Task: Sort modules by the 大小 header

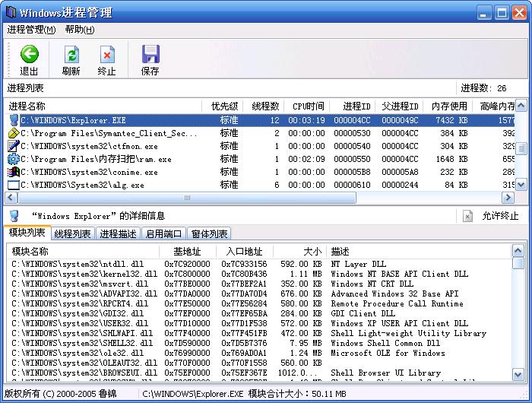Action: click(x=299, y=252)
